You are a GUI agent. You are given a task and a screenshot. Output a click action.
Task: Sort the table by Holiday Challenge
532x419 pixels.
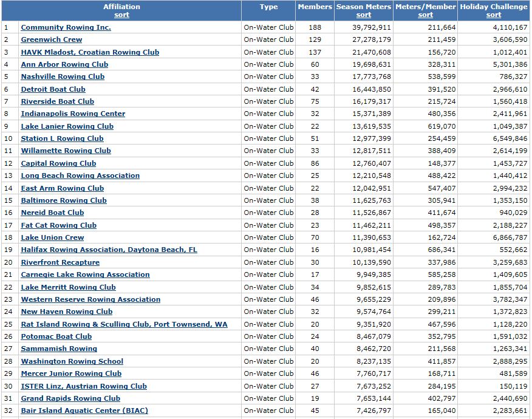[x=493, y=15]
